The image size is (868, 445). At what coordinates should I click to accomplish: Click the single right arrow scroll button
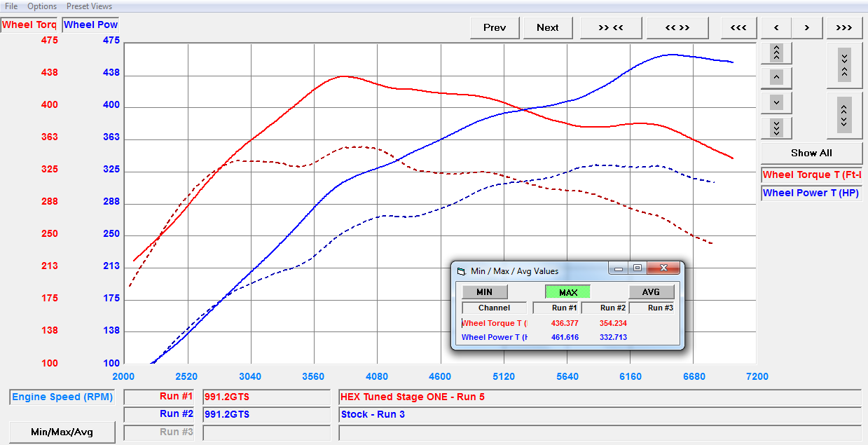tap(807, 28)
